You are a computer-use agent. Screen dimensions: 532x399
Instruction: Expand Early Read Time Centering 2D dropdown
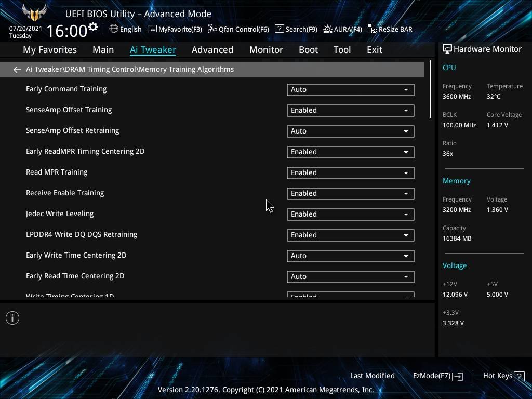350,276
